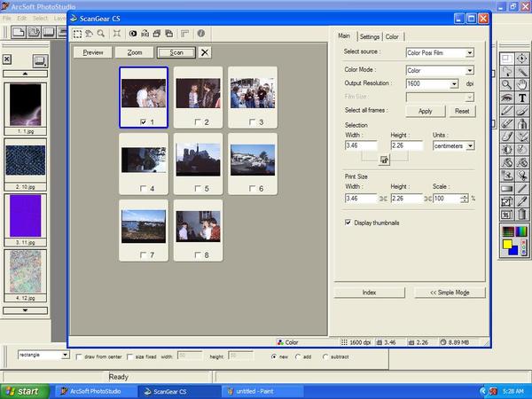532x399 pixels.
Task: Click the Apply button for Select all frames
Action: (x=425, y=111)
